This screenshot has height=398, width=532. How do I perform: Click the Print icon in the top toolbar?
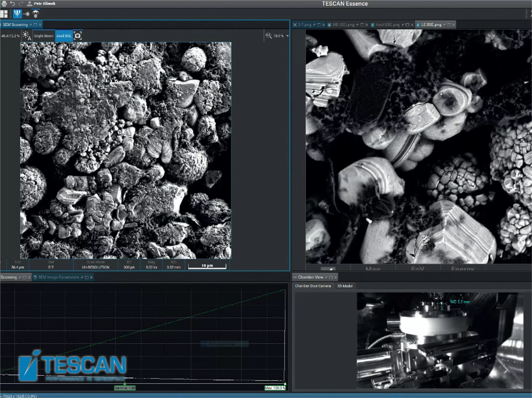tap(4, 4)
